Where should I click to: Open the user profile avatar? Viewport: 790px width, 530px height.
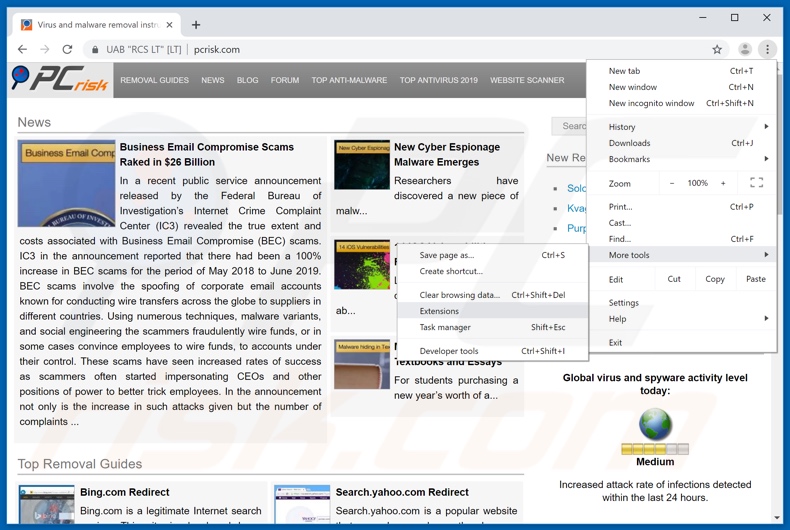pos(745,49)
